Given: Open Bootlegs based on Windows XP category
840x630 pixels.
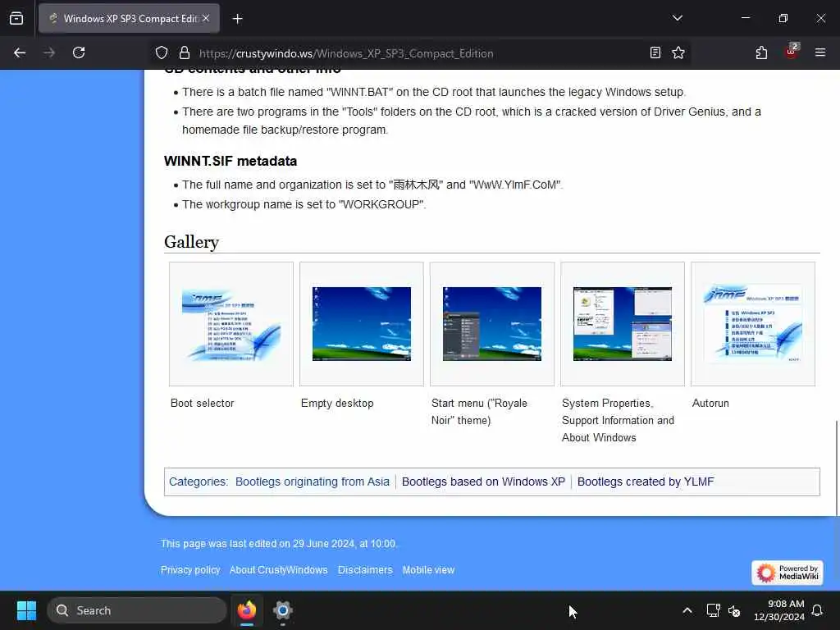Looking at the screenshot, I should (x=483, y=482).
